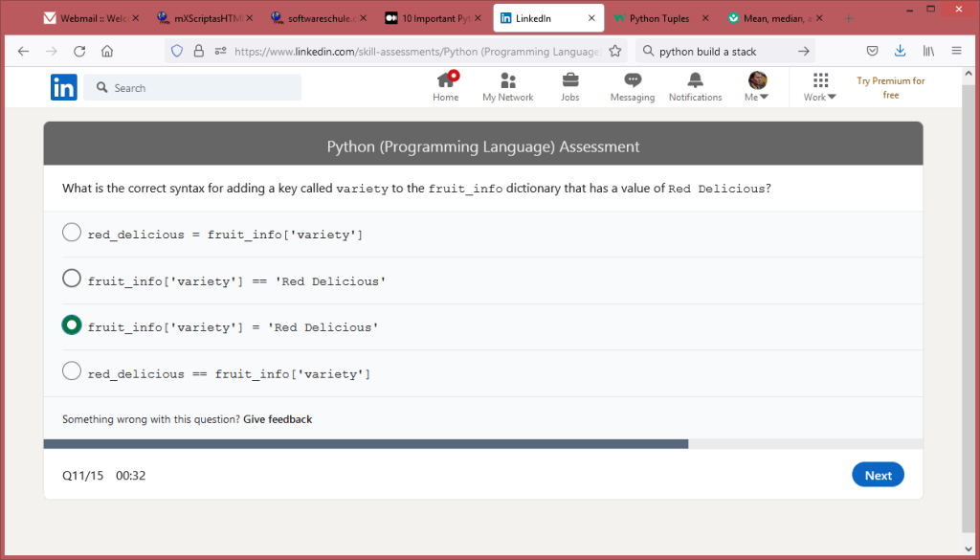Select option red_delicious == fruit_info['variety']

(72, 370)
